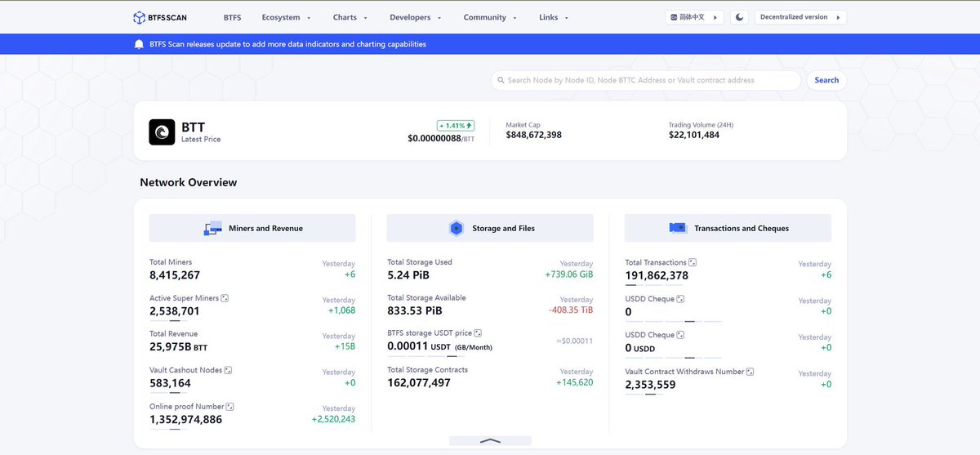Open chart icon beside Vault Cashout Nodes
Image resolution: width=980 pixels, height=455 pixels.
tap(229, 370)
